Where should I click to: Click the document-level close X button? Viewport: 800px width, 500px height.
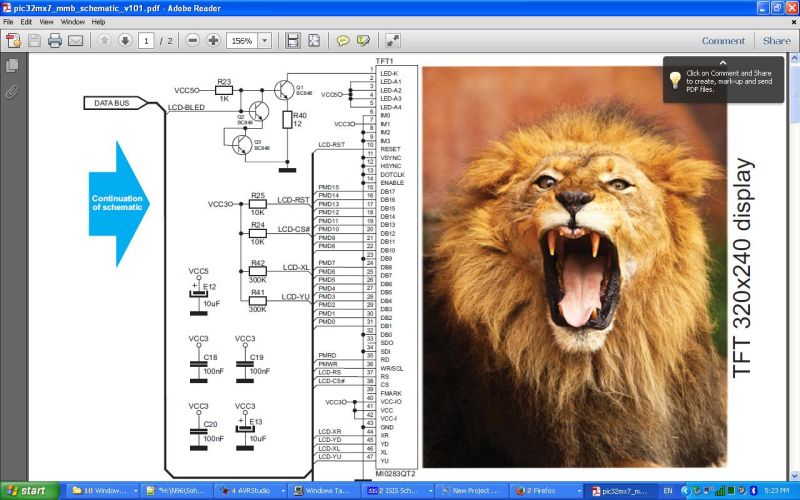pos(794,22)
